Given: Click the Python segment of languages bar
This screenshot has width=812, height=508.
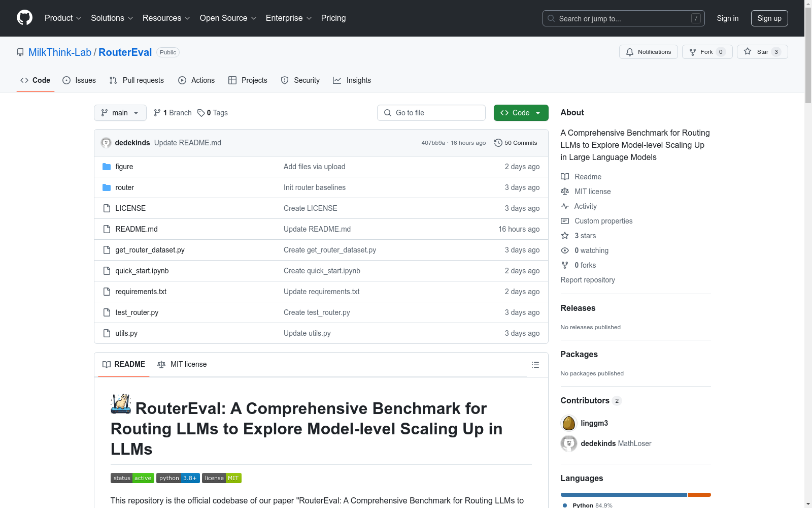Looking at the screenshot, I should [624, 495].
